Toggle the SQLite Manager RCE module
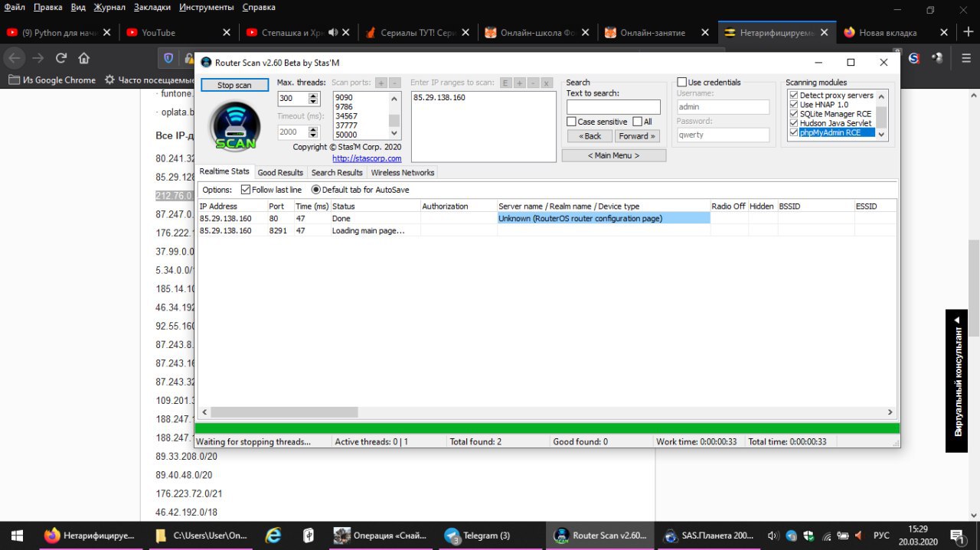980x550 pixels. tap(794, 114)
